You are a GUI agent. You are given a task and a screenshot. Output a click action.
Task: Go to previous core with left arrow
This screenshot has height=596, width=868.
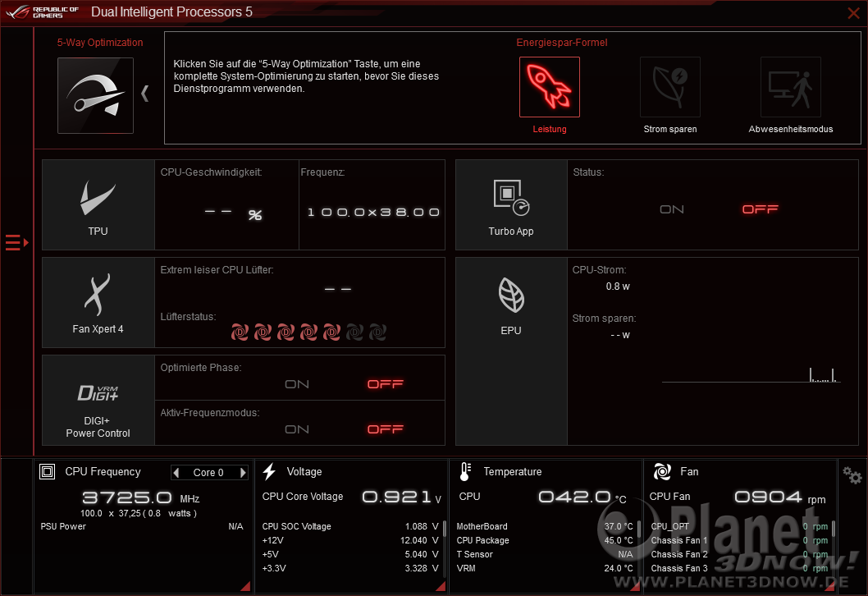[x=176, y=473]
